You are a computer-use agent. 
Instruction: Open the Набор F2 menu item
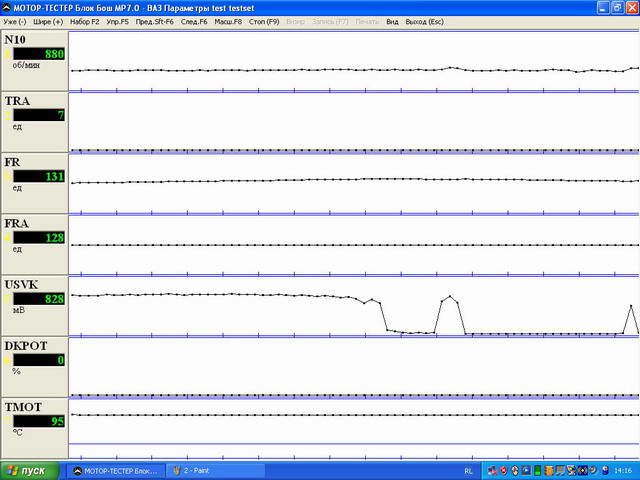pos(84,22)
